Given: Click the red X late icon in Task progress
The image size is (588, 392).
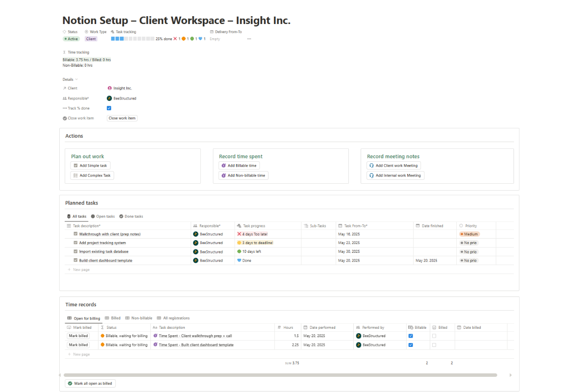Looking at the screenshot, I should coord(239,234).
